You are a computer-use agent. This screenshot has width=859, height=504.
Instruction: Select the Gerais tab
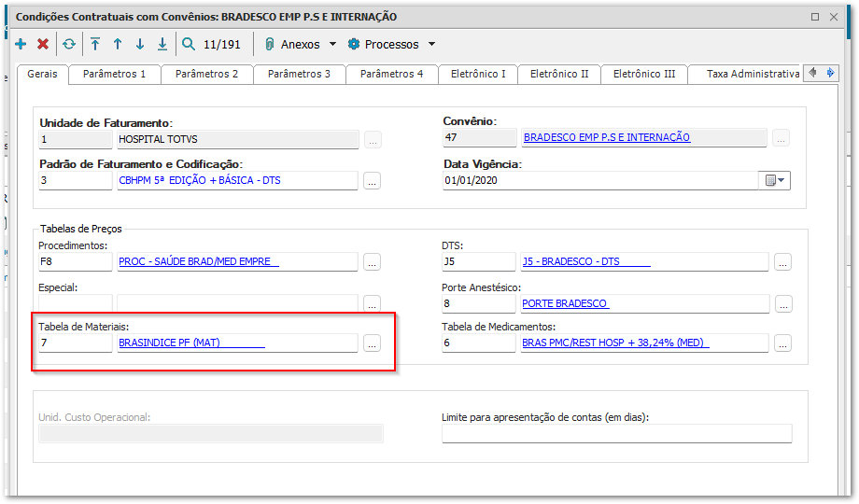click(x=42, y=74)
